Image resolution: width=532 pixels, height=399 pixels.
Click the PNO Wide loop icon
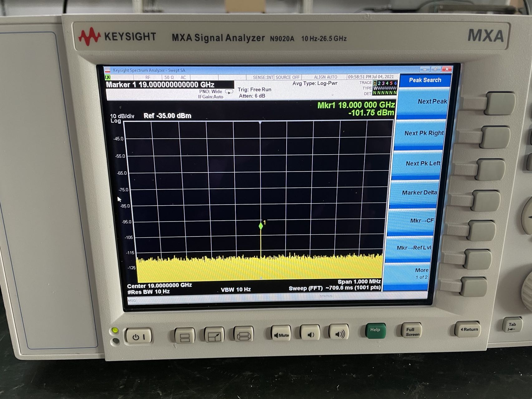(229, 92)
